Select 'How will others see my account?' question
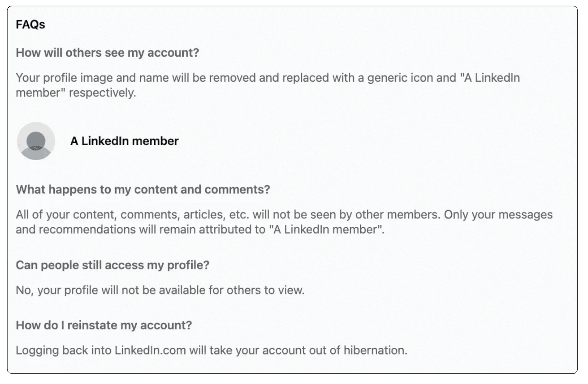 pyautogui.click(x=107, y=53)
